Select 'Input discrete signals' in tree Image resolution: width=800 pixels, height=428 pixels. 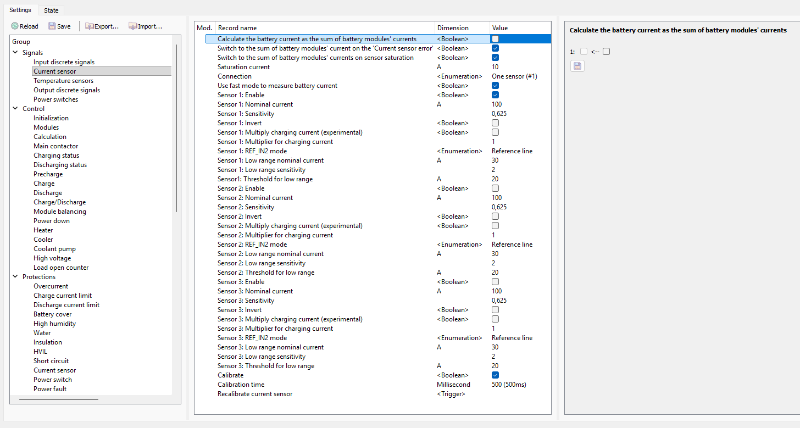click(64, 62)
